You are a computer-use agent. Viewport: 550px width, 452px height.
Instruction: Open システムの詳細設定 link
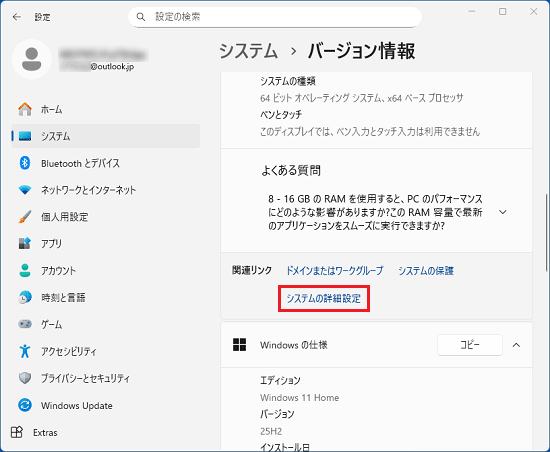(x=323, y=298)
